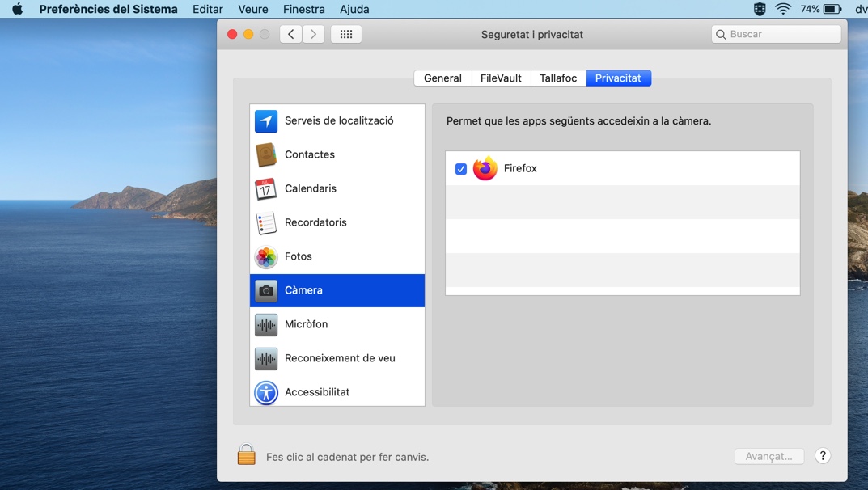Select the Recordatoris list icon
This screenshot has height=490, width=868.
(x=266, y=223)
